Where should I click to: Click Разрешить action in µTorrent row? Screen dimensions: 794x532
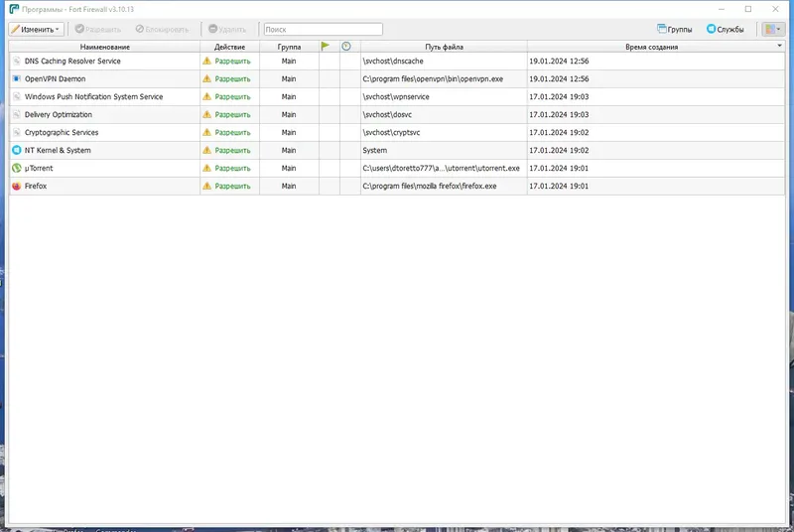click(x=232, y=168)
